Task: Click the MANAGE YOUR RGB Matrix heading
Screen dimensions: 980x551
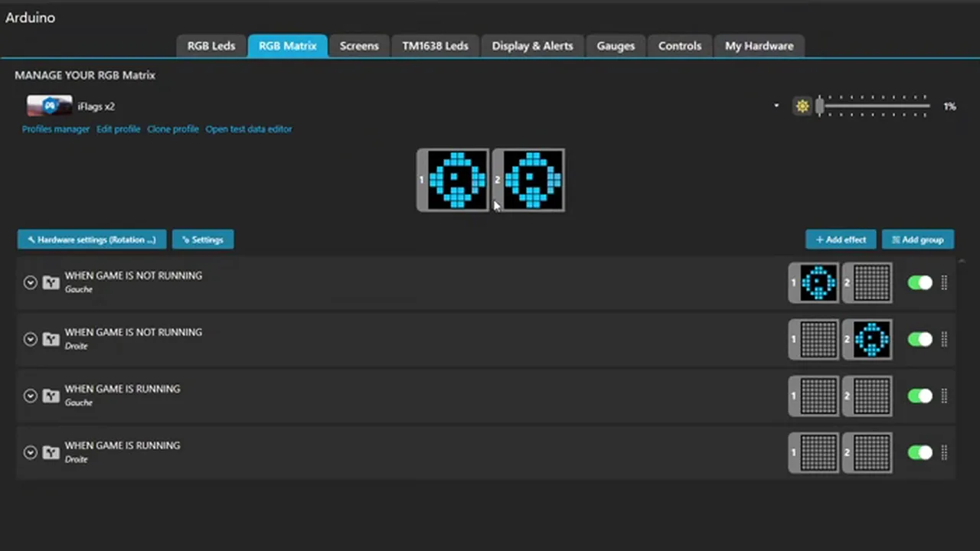Action: pos(85,75)
